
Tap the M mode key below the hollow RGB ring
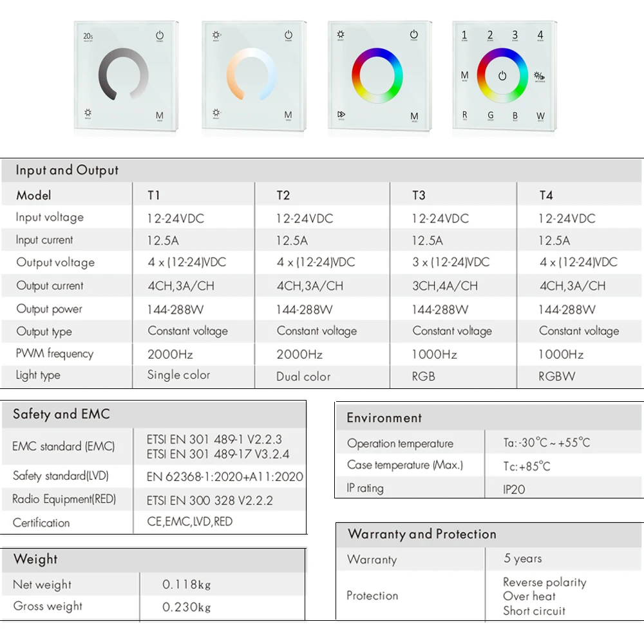(414, 117)
